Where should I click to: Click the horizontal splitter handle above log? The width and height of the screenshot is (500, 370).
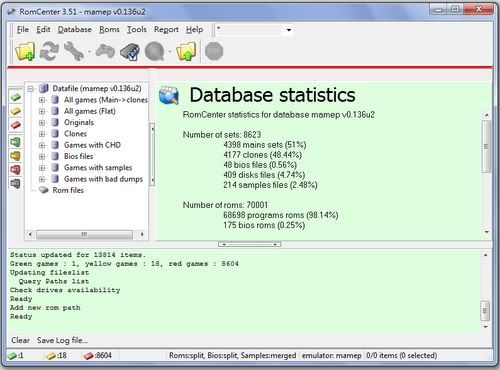[x=249, y=244]
